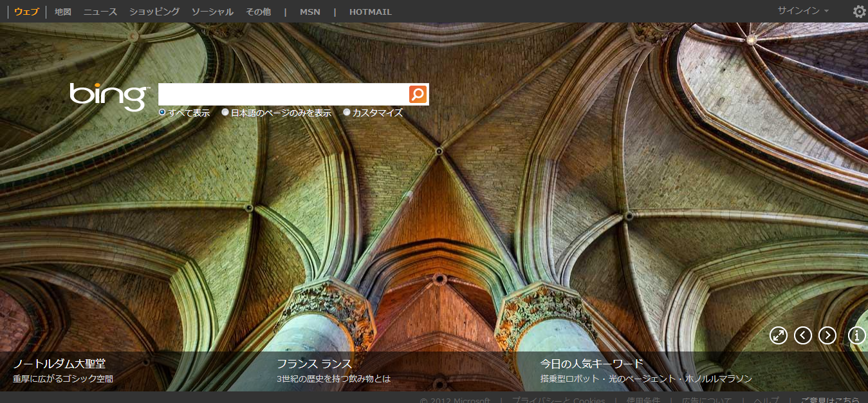The height and width of the screenshot is (403, 868).
Task: Click the orange search magnifier button
Action: tap(418, 94)
